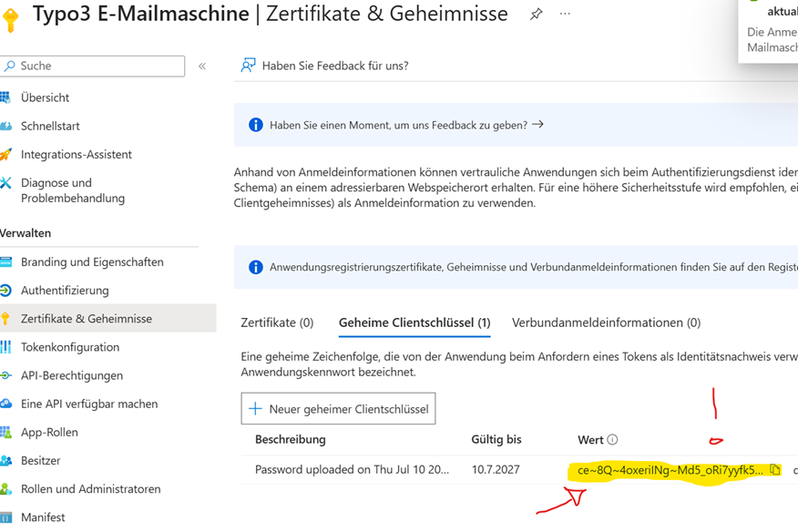Viewport: 798px width, 532px height.
Task: Click the Schnellstart cloud icon
Action: coord(5,127)
